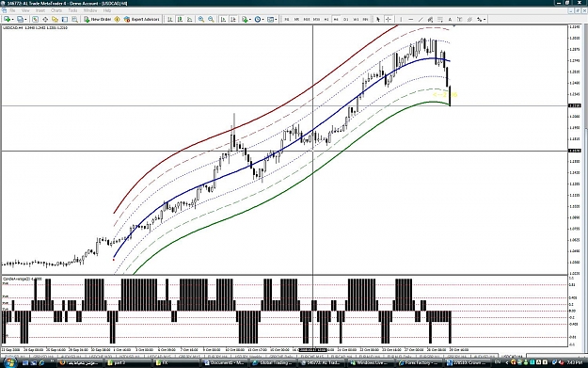Select the H1 timeframe button
588x368 pixels.
click(x=326, y=19)
